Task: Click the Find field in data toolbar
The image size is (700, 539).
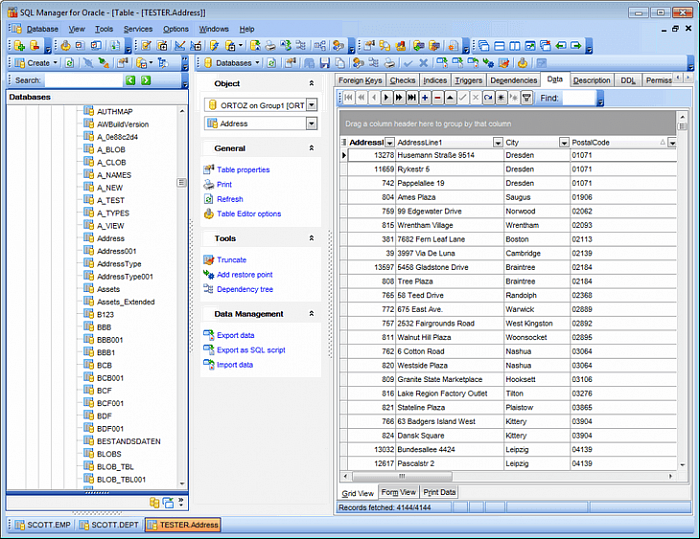Action: tap(579, 98)
